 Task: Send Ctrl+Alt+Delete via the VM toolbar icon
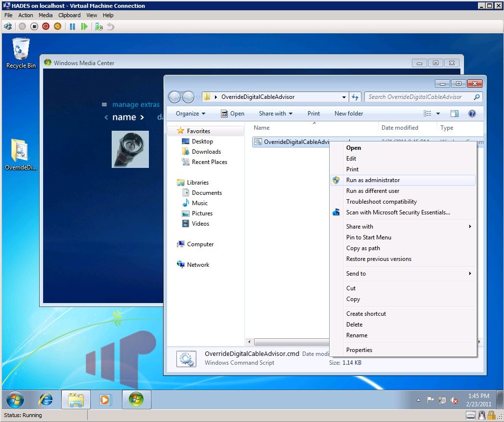8,26
